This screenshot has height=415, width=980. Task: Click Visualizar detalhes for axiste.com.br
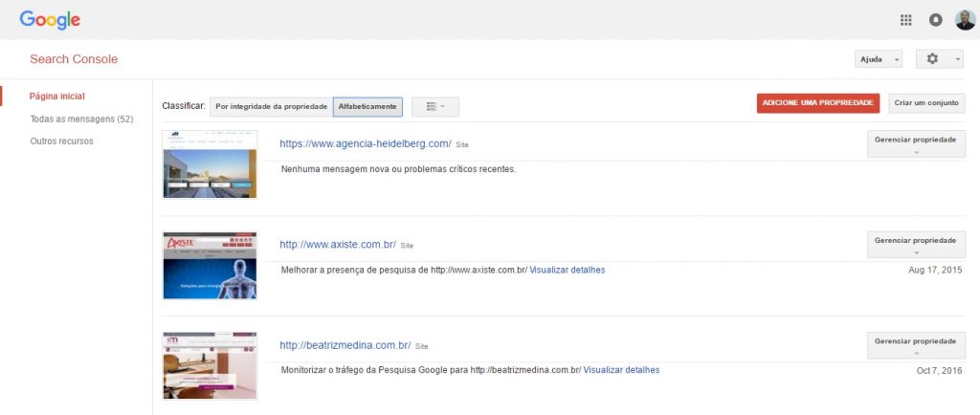coord(568,271)
